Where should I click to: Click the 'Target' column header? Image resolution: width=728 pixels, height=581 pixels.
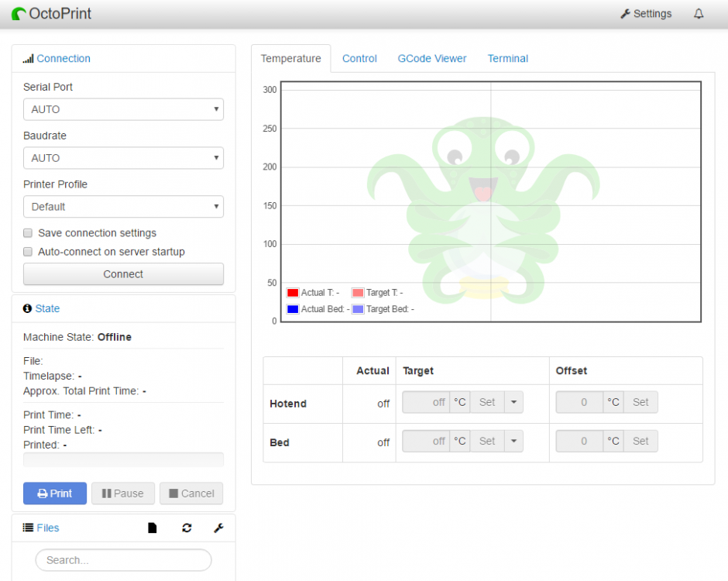click(x=418, y=370)
